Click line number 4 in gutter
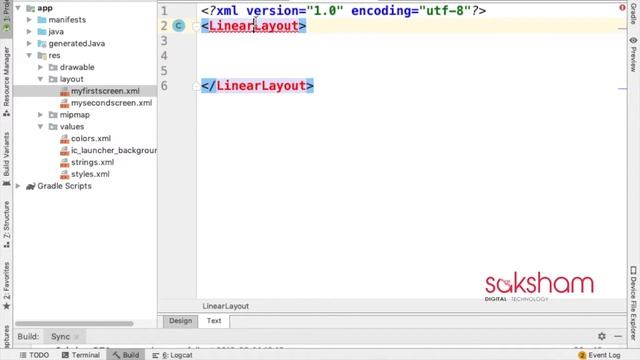The image size is (640, 360). pos(164,56)
